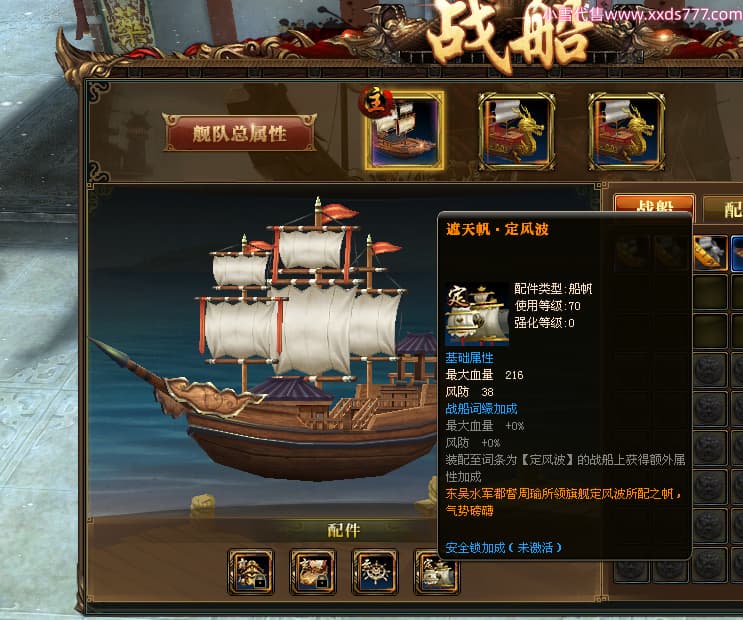Click the empty inventory slot below gold item

click(x=710, y=292)
